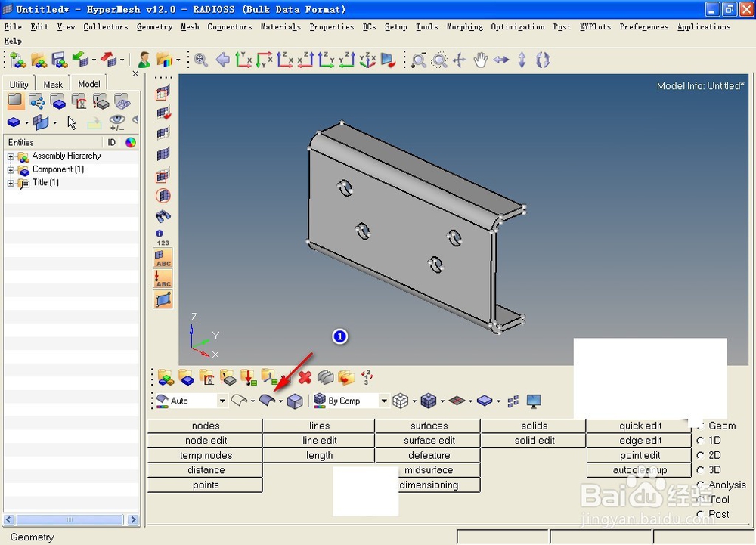The image size is (756, 545).
Task: Open the node edit panel
Action: [x=206, y=441]
